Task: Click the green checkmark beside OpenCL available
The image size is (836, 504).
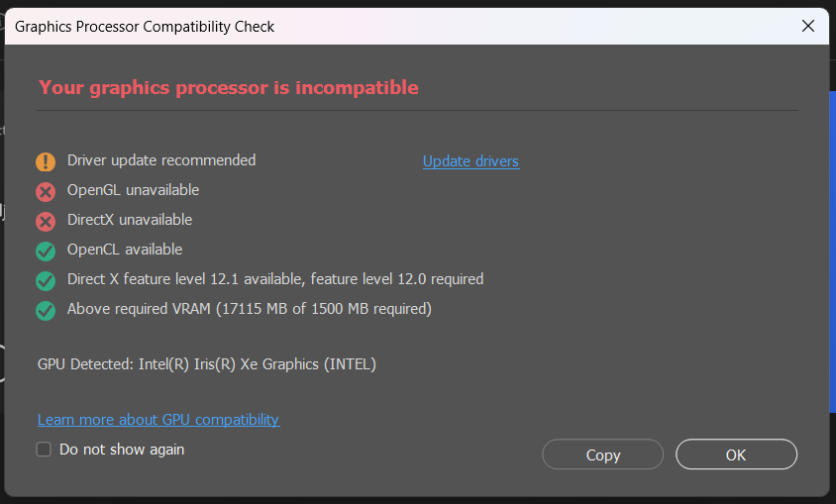Action: 46,251
